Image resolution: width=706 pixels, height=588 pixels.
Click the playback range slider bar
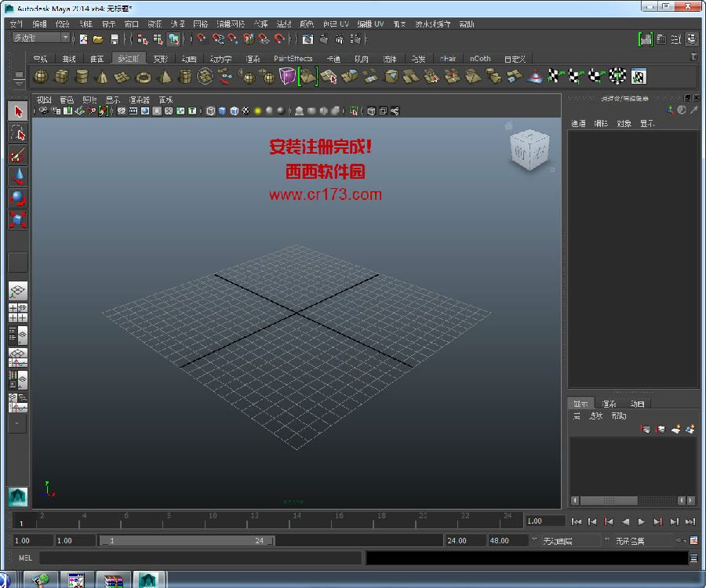(187, 541)
